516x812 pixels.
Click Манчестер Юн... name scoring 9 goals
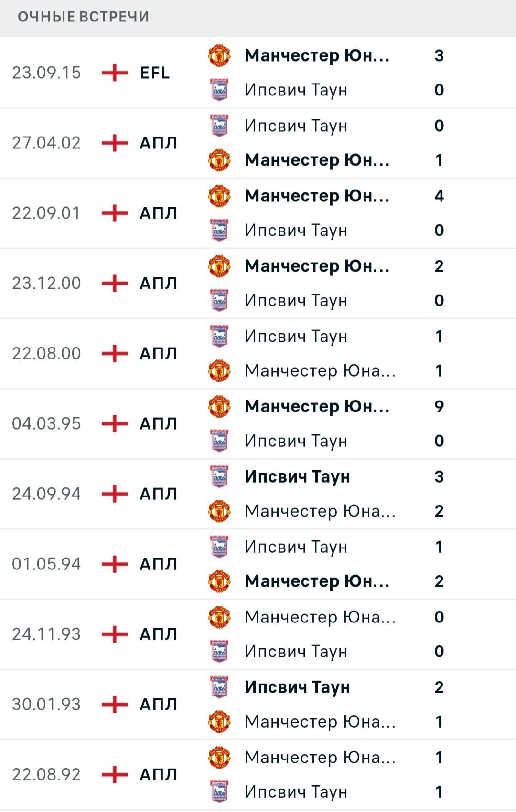317,406
